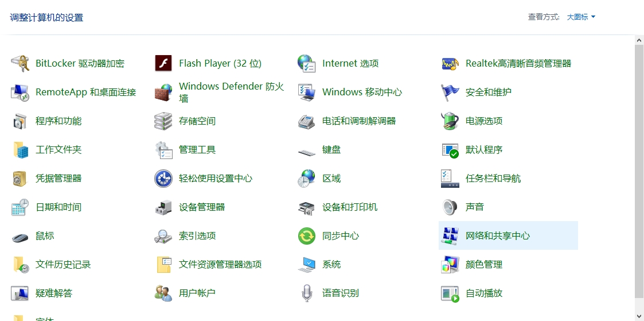Open Windows Defender 防火墙 brick wall icon
644x321 pixels.
(163, 92)
